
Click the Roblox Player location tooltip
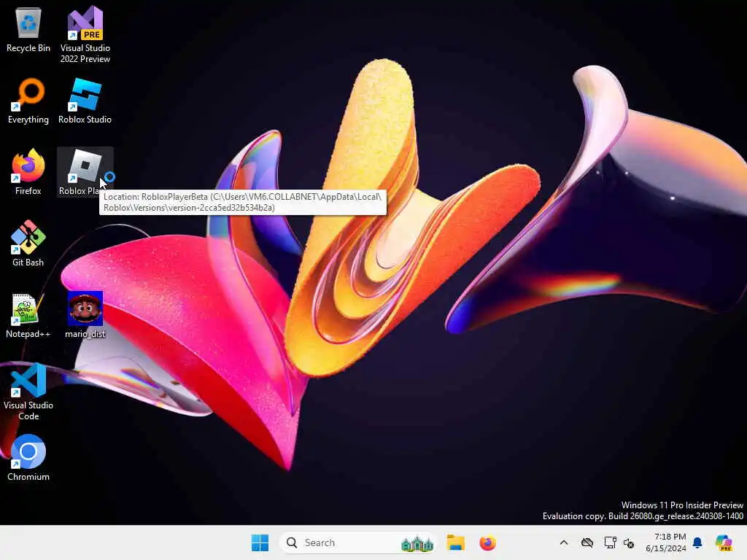point(242,202)
